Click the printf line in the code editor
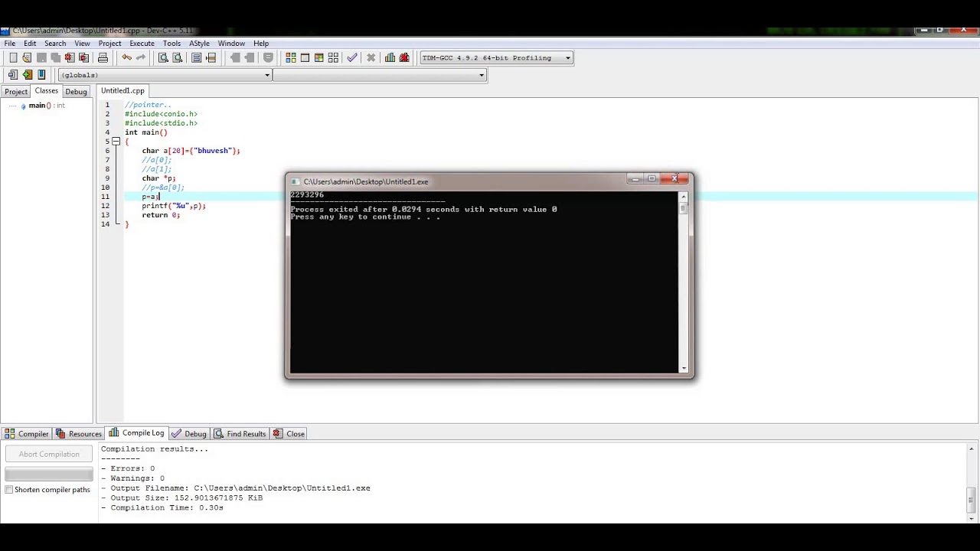Image resolution: width=980 pixels, height=551 pixels. click(174, 206)
